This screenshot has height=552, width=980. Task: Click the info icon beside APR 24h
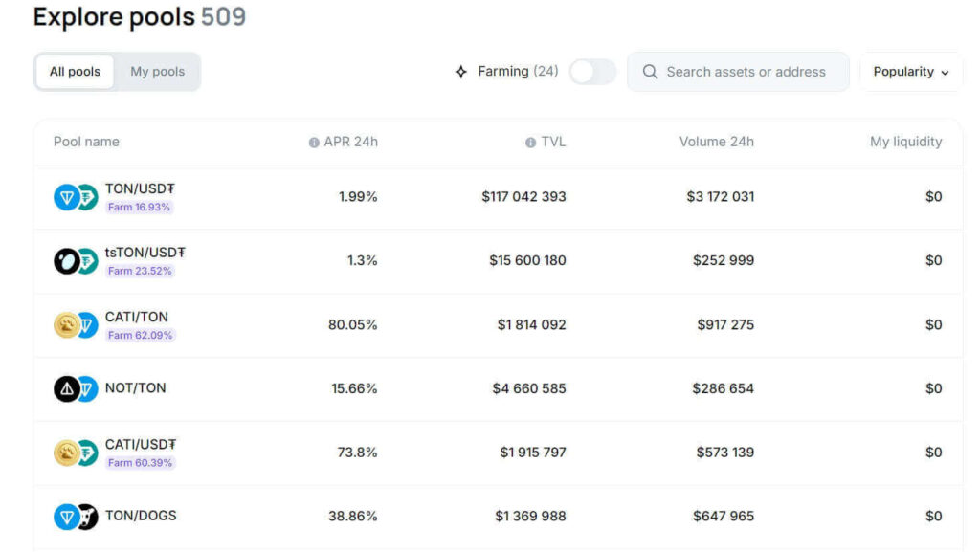click(314, 143)
